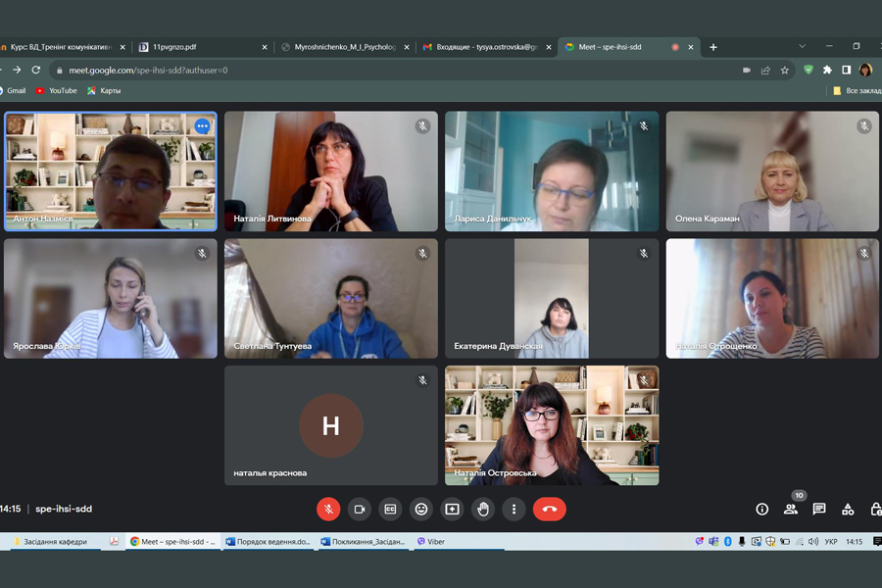The height and width of the screenshot is (588, 882).
Task: Bookmark this page with star icon
Action: pos(785,71)
